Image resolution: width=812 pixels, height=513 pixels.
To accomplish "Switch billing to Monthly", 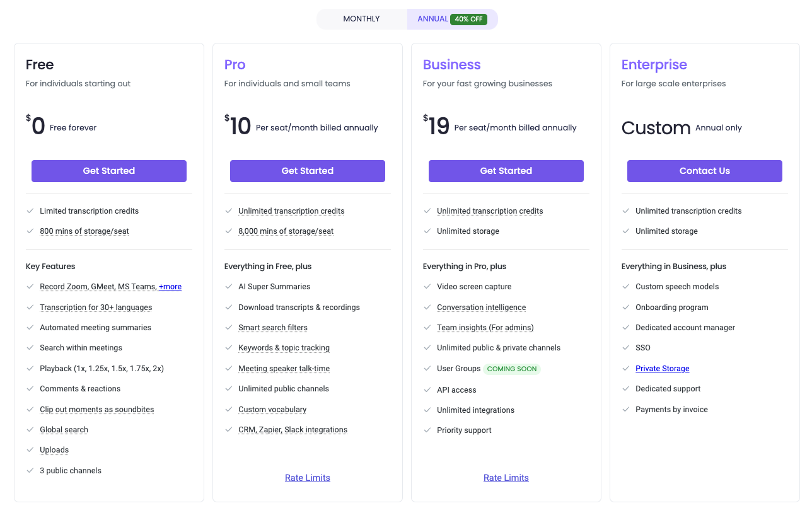I will [361, 19].
